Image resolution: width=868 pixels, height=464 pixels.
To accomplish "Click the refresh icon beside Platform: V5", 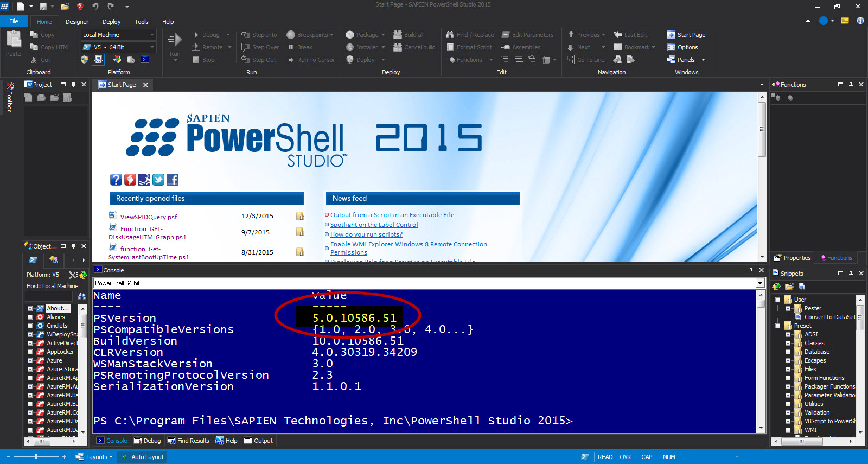I will click(83, 275).
